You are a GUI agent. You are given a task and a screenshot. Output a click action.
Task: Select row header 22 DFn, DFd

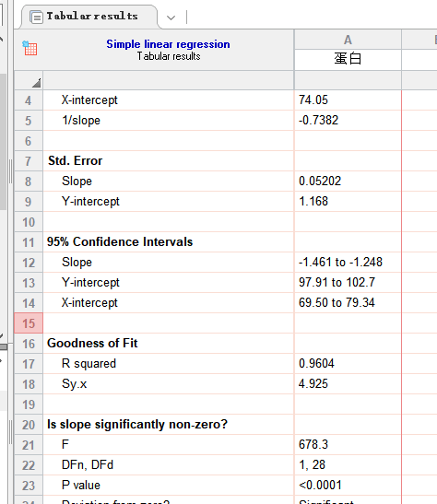29,464
